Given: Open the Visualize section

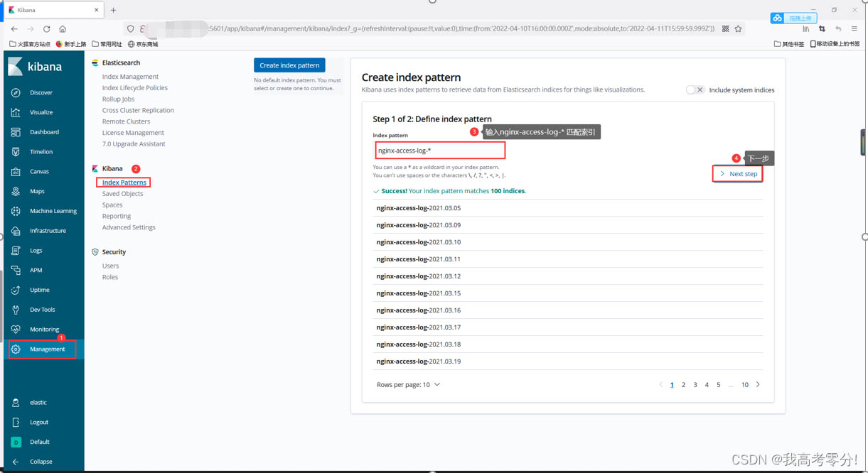Looking at the screenshot, I should (x=41, y=112).
